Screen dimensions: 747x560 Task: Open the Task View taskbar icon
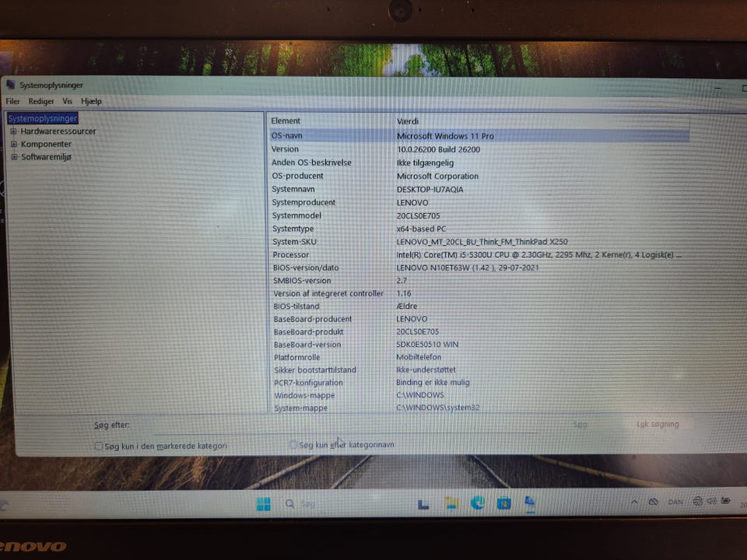pyautogui.click(x=423, y=504)
